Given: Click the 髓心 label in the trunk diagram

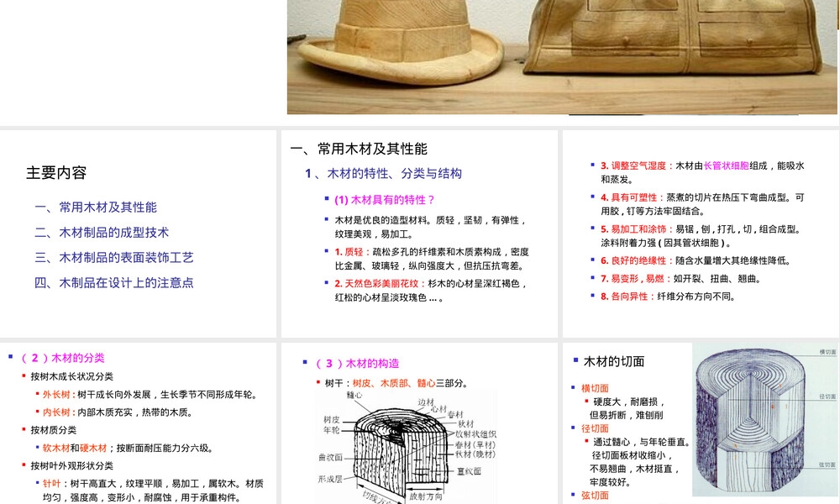Looking at the screenshot, I should [354, 396].
